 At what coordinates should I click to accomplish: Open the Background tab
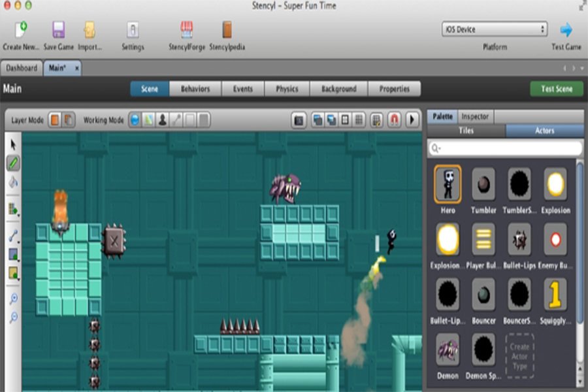[338, 89]
